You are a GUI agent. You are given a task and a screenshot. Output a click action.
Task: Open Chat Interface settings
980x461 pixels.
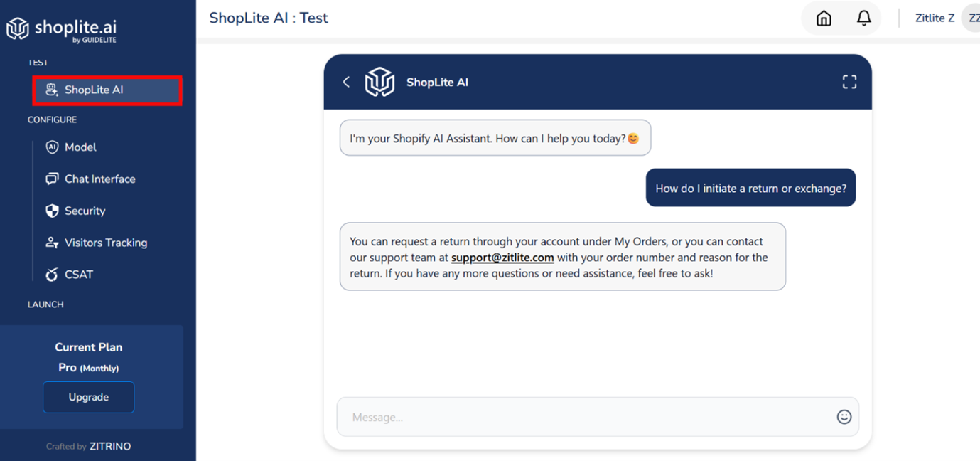99,179
